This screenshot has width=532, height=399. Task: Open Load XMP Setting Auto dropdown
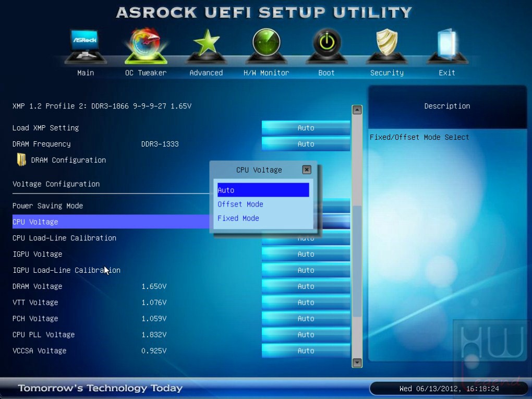[x=306, y=128]
